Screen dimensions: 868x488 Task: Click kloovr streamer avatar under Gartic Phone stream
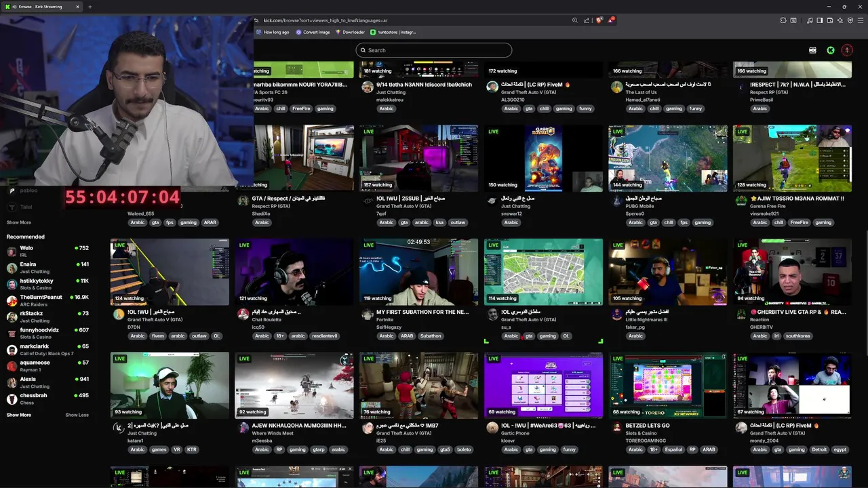pyautogui.click(x=492, y=428)
